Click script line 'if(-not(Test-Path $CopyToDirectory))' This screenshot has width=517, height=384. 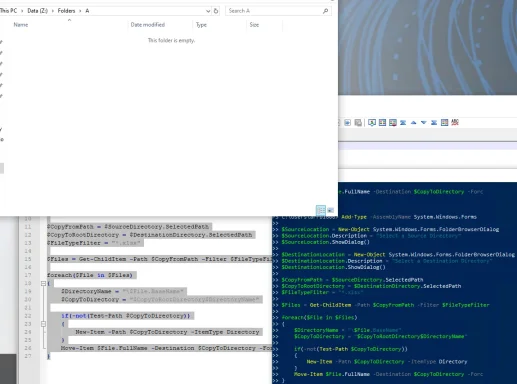click(x=127, y=316)
